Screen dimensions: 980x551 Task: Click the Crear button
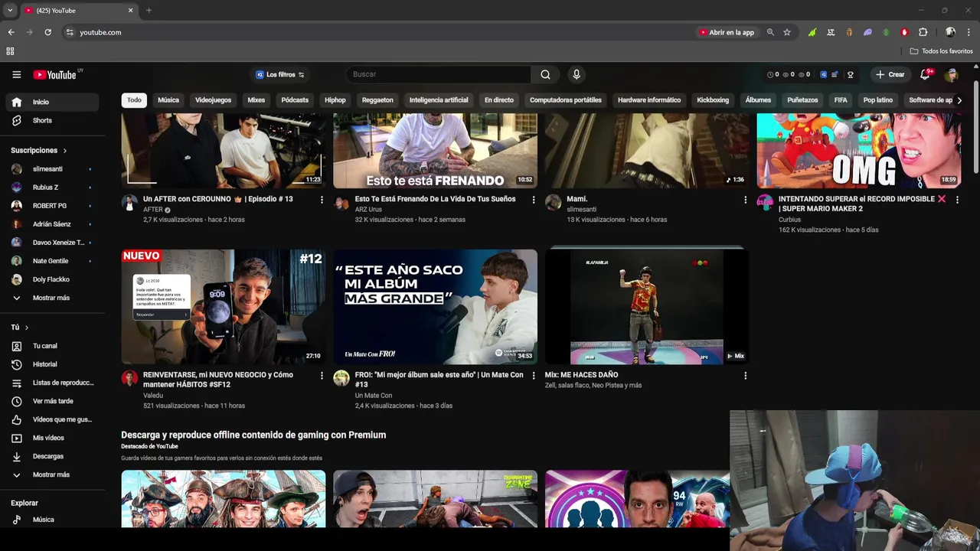890,74
